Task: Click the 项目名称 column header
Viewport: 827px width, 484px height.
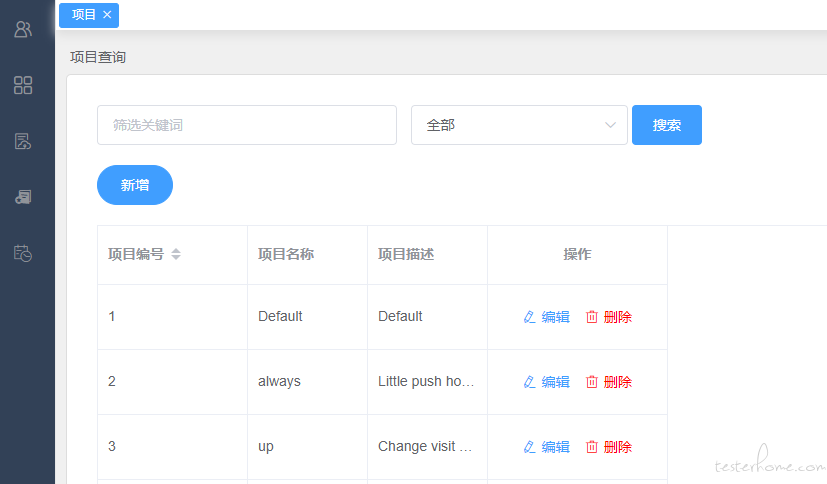Action: [286, 254]
